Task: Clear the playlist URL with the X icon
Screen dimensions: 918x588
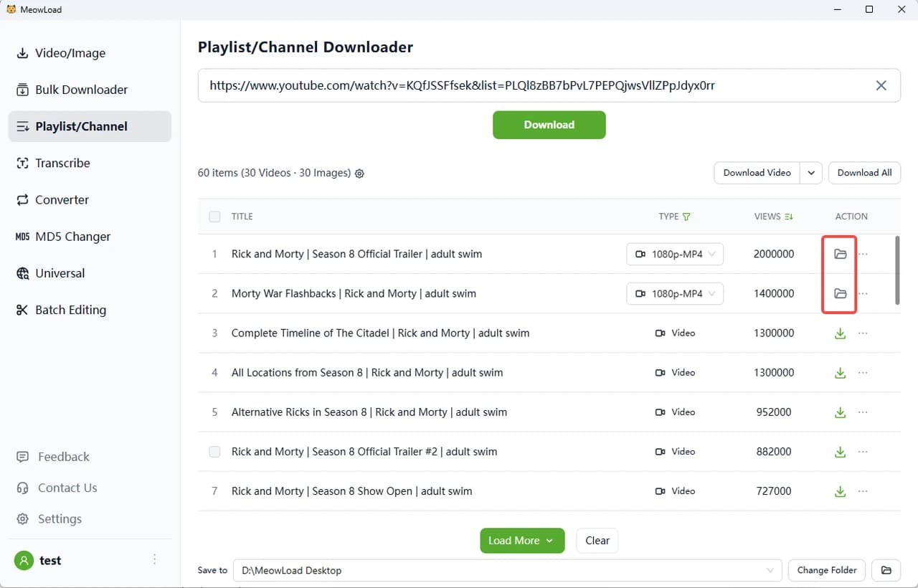Action: click(881, 85)
